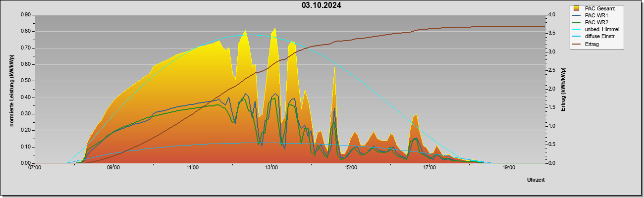The width and height of the screenshot is (644, 198).
Task: Click the 4.0 value on right axis
Action: [x=553, y=15]
